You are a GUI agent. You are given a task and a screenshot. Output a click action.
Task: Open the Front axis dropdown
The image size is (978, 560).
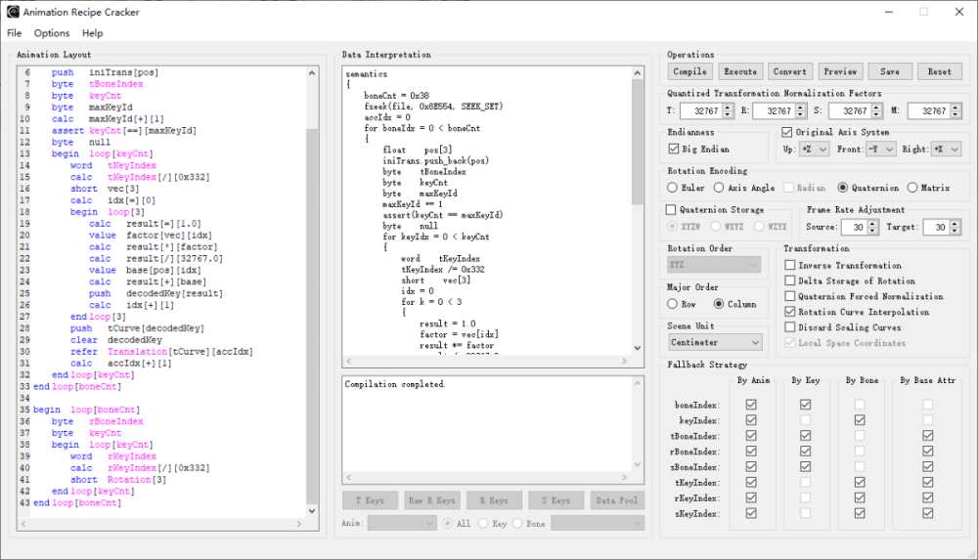tap(881, 150)
